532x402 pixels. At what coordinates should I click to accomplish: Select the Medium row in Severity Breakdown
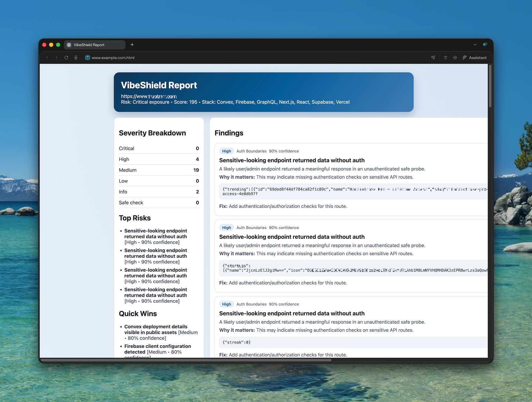[159, 170]
